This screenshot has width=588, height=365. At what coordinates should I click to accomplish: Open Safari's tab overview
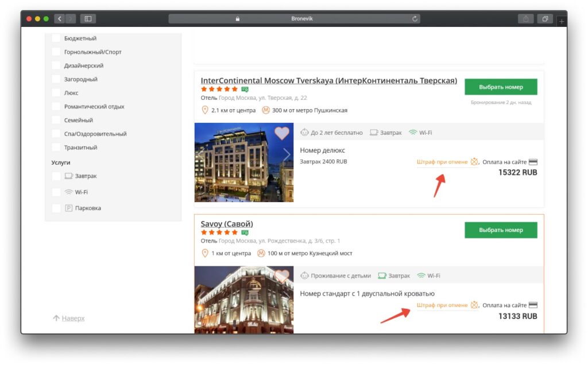pos(545,18)
